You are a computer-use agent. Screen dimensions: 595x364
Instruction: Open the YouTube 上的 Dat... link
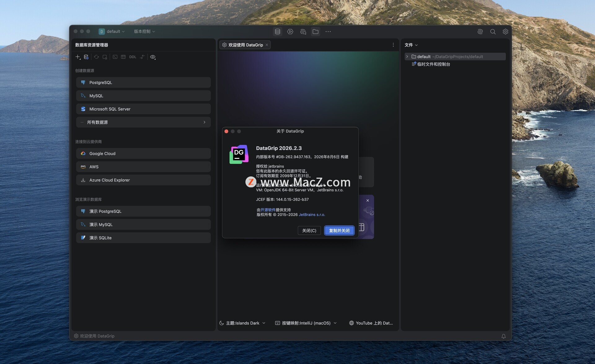click(371, 323)
